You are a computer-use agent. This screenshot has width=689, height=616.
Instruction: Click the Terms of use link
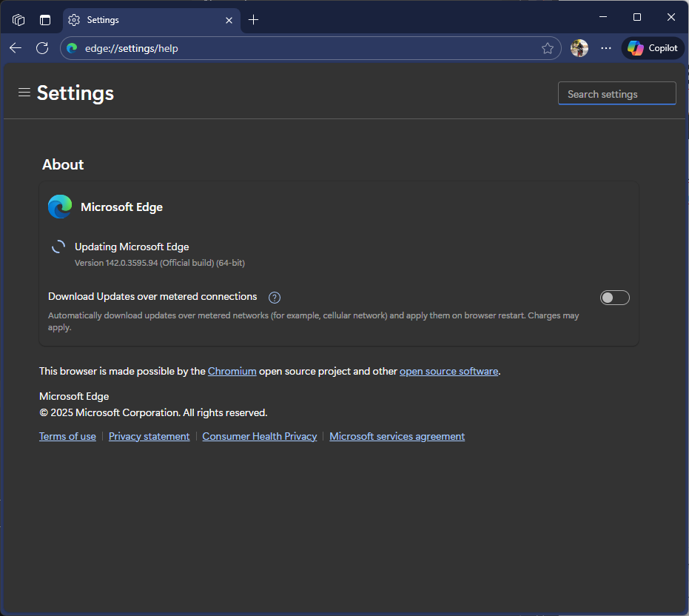67,437
